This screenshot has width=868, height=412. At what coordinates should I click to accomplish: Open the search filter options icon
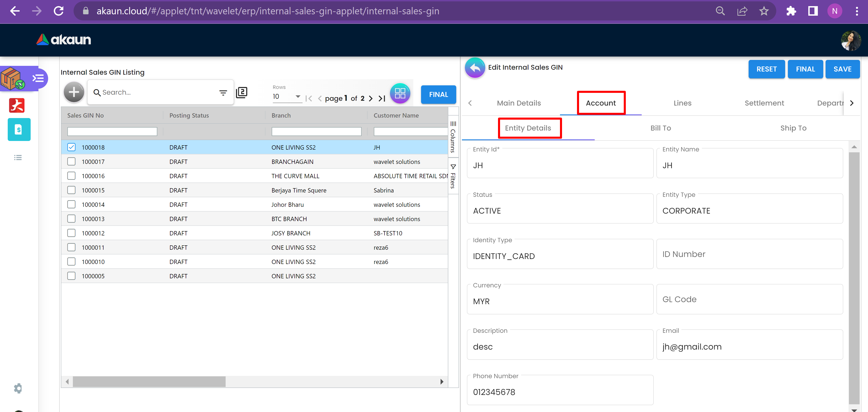click(223, 93)
